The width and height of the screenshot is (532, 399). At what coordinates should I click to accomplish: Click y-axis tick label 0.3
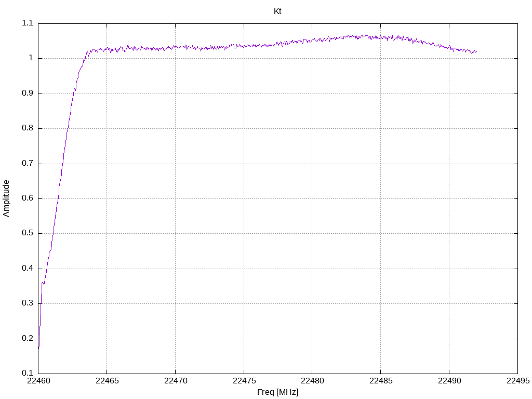(x=28, y=303)
